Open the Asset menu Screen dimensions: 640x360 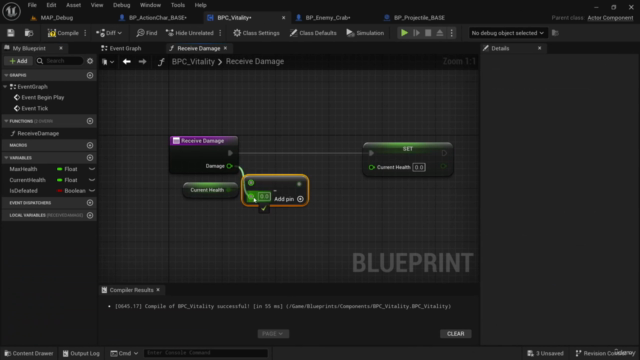click(73, 5)
